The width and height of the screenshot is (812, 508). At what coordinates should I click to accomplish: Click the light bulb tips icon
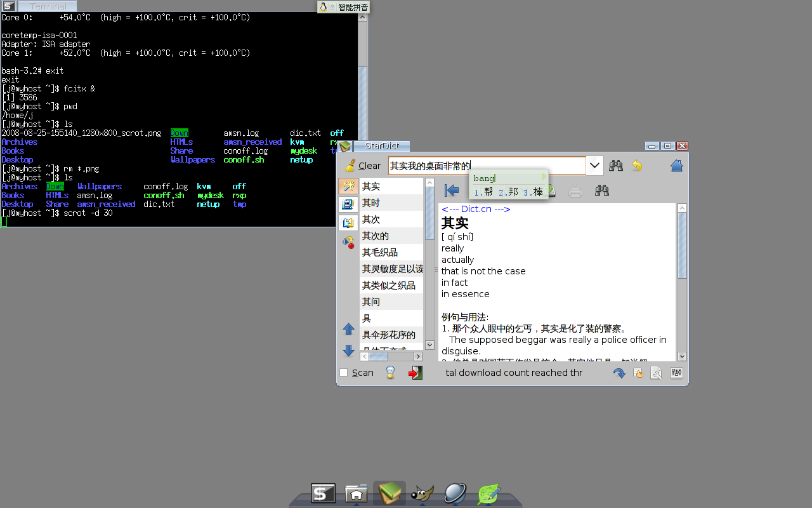pos(391,373)
